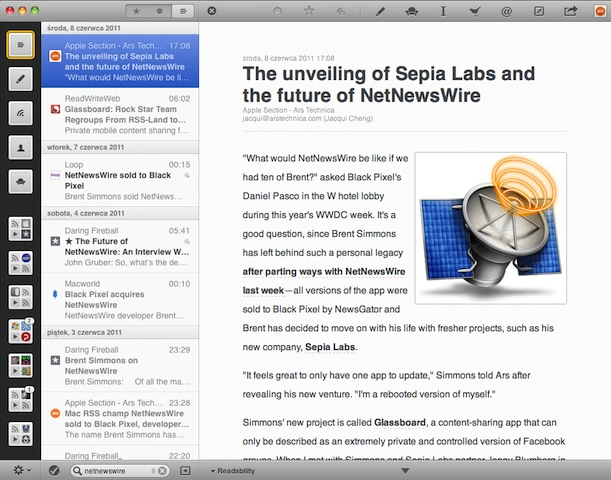
Task: Open Glassboard ReadWriteWeb article
Action: point(120,114)
